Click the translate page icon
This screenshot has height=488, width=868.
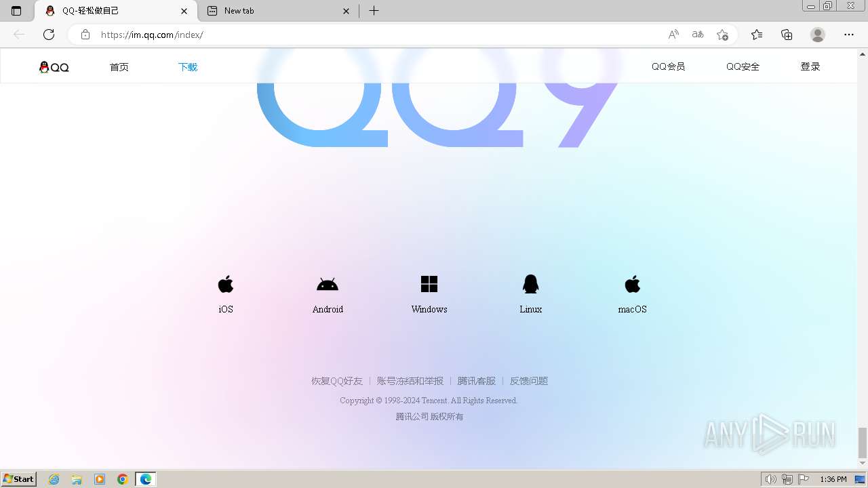click(698, 35)
